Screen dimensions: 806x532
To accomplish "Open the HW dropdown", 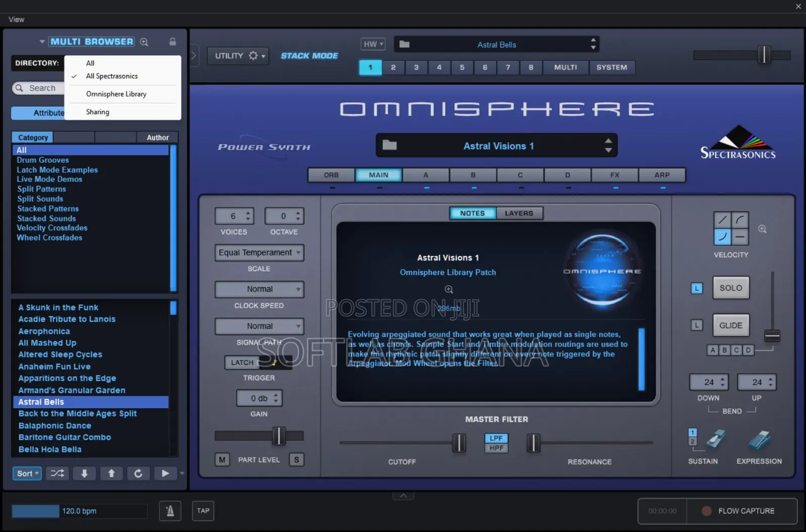I will coord(373,44).
